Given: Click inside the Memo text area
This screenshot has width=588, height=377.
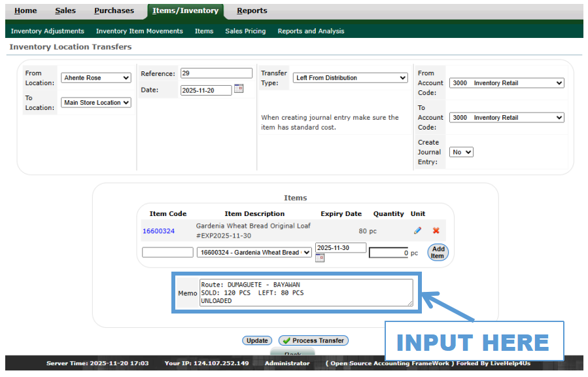Looking at the screenshot, I should (x=306, y=293).
